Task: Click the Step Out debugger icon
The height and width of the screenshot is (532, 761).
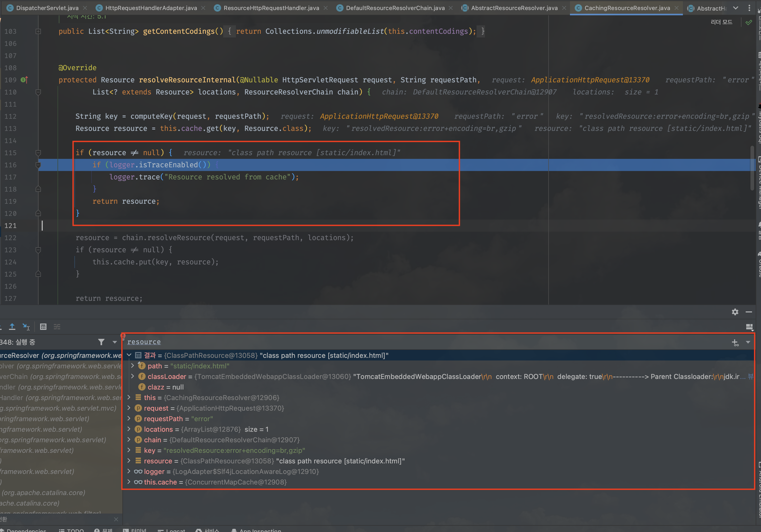Action: coord(12,326)
